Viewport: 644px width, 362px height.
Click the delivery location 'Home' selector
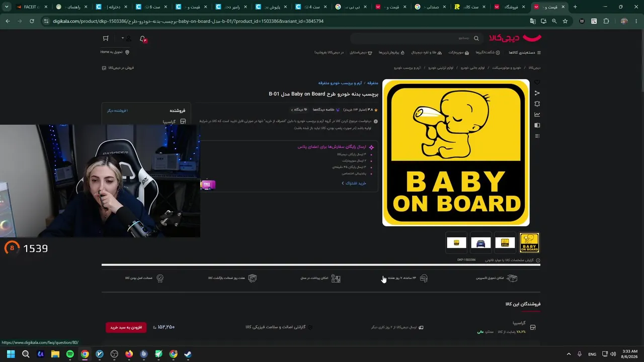coord(115,52)
